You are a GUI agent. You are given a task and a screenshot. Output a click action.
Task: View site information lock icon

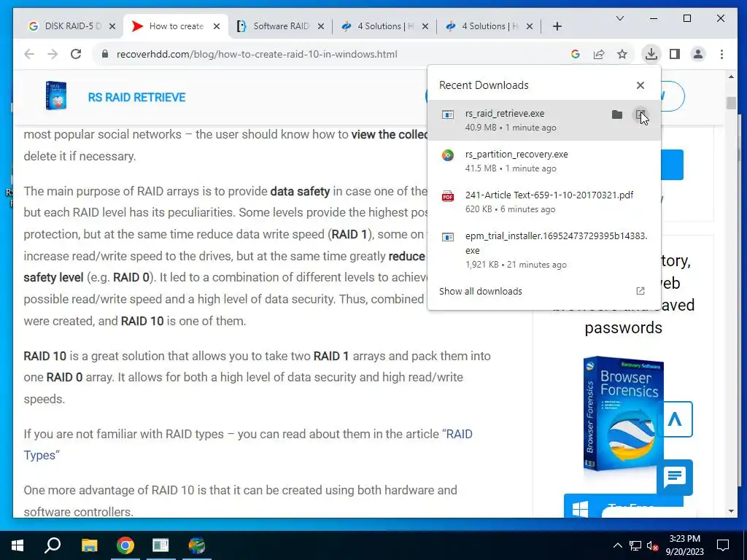click(x=105, y=54)
